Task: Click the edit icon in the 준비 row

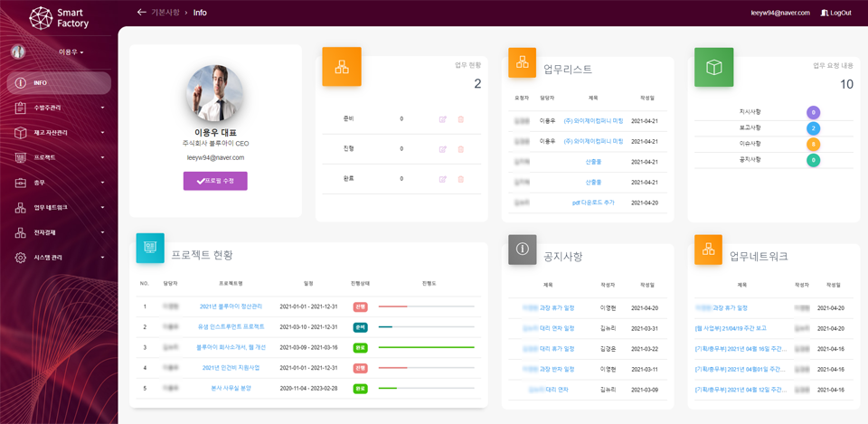Action: (443, 119)
